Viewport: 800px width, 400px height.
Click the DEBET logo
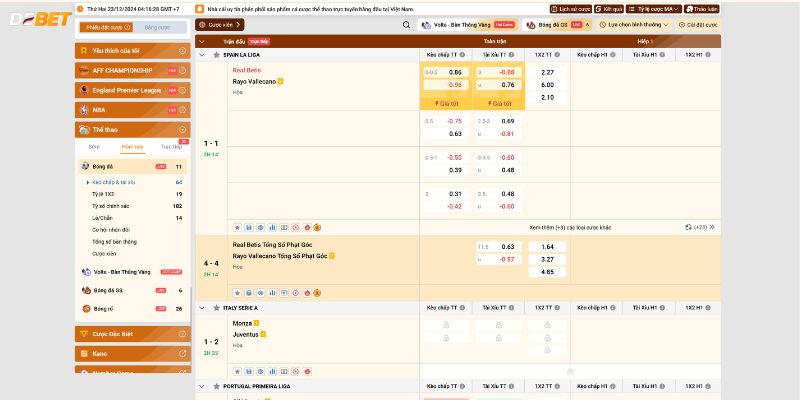[40, 19]
